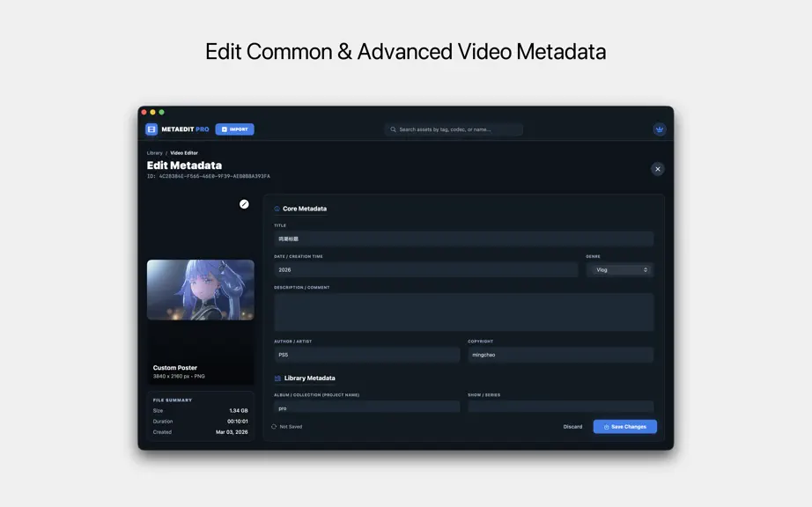
Task: Click the search magnifier icon
Action: [393, 129]
